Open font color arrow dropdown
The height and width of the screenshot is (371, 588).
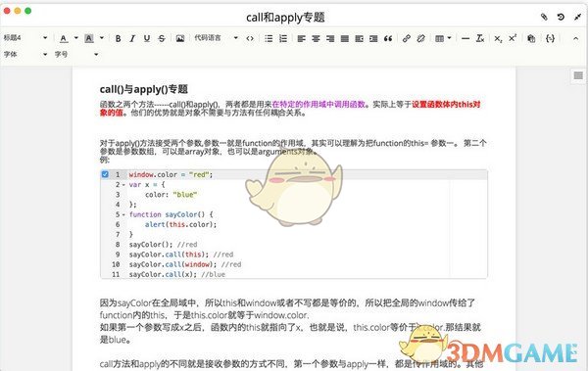[76, 38]
